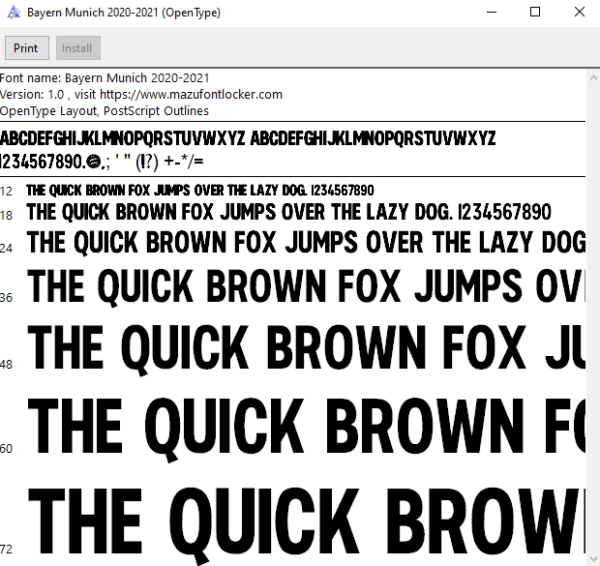Screen dimensions: 600x566
Task: Click the scrollbar down arrow
Action: [593, 559]
